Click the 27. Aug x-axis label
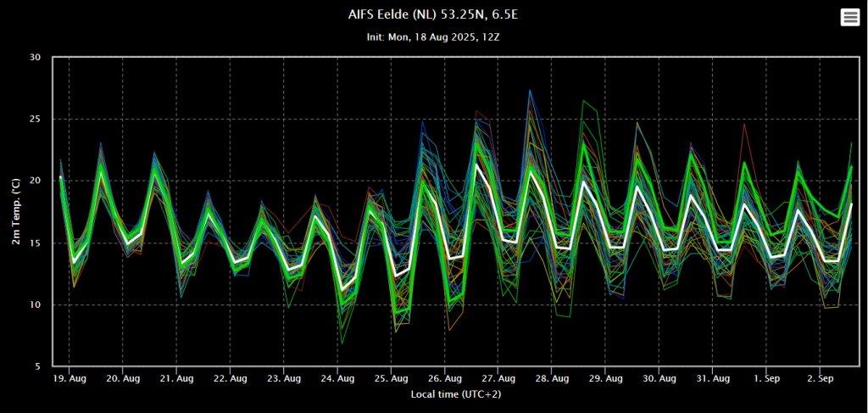Image resolution: width=868 pixels, height=413 pixels. [498, 379]
